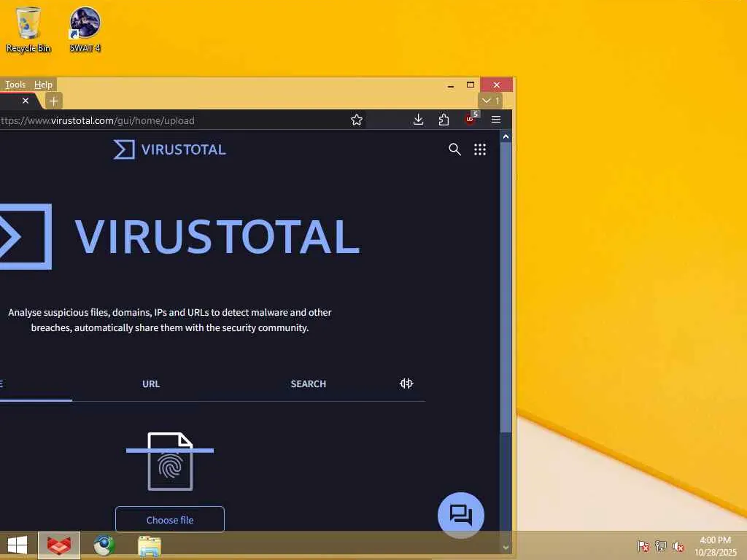Open the VirusTotal apps grid menu

[x=480, y=149]
